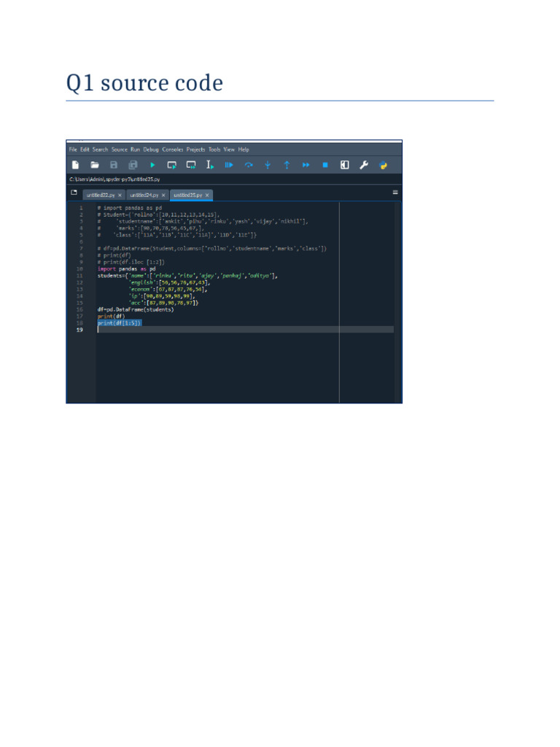The width and height of the screenshot is (560, 747).
Task: Click the Debug file icon
Action: [229, 165]
